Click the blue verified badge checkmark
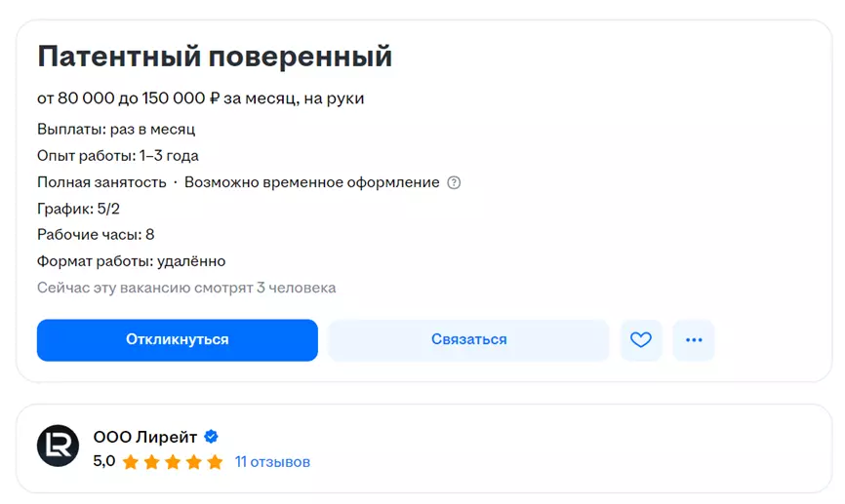Image resolution: width=845 pixels, height=504 pixels. click(x=211, y=437)
